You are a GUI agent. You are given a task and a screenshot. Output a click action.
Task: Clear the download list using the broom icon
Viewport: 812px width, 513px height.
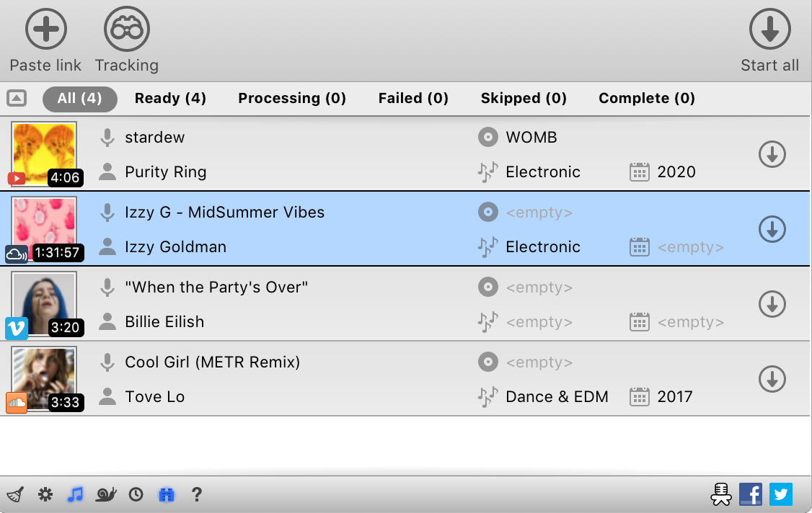pos(15,494)
